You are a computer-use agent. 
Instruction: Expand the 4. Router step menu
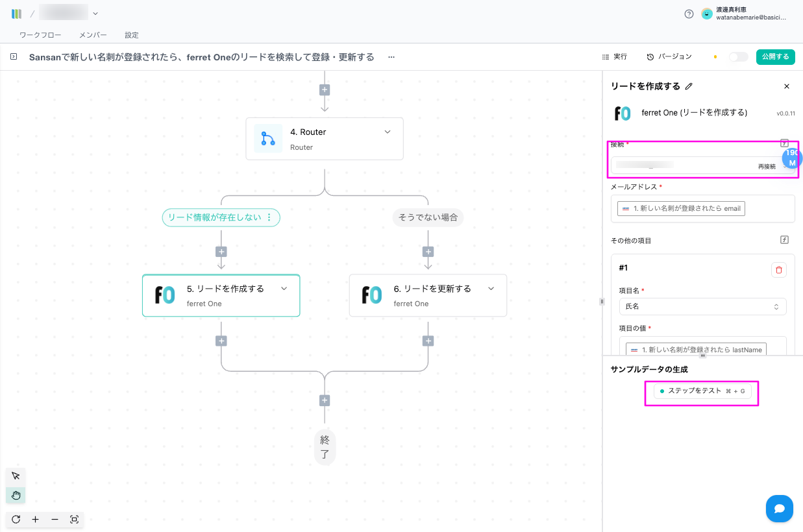point(388,132)
